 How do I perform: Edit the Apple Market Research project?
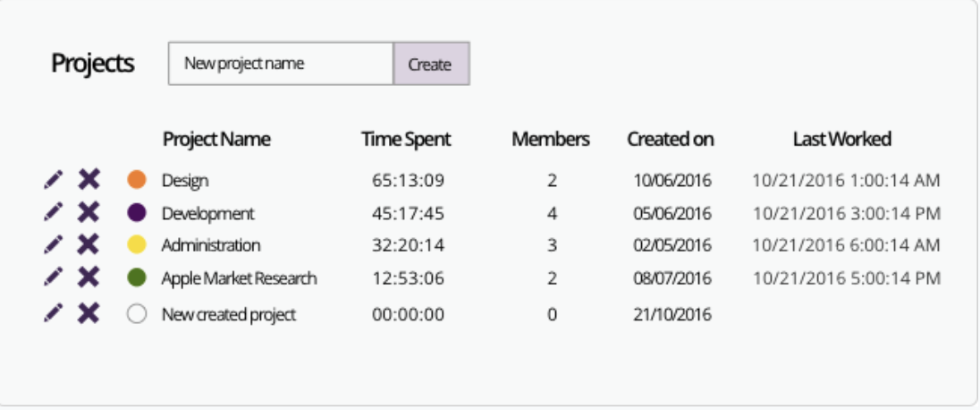(54, 278)
